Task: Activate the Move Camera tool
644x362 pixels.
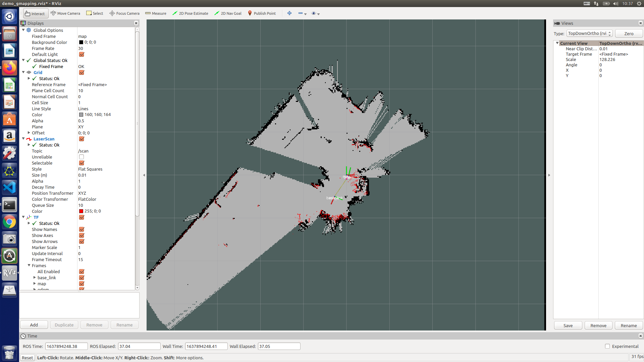Action: point(65,13)
